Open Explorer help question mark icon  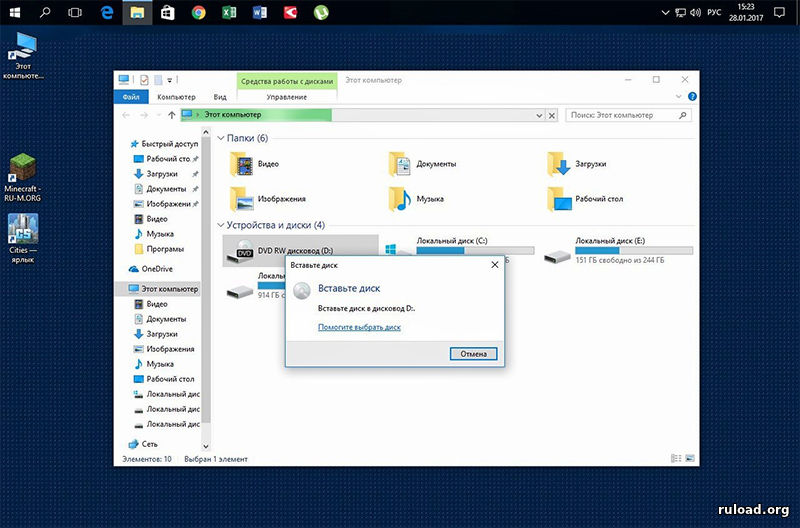click(x=692, y=96)
